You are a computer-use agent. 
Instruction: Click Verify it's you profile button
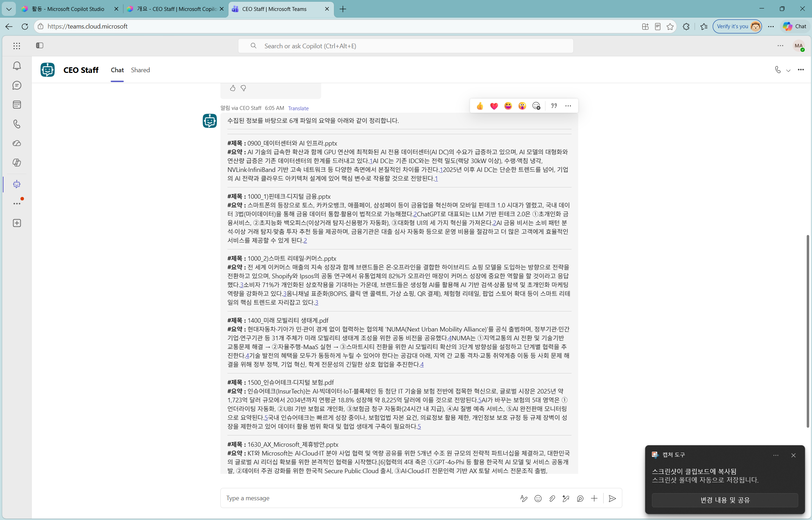point(737,26)
